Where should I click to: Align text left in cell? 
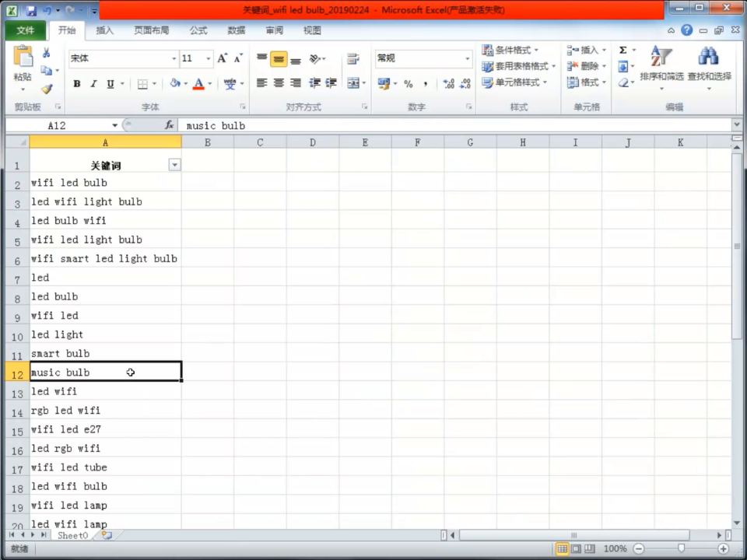tap(261, 83)
